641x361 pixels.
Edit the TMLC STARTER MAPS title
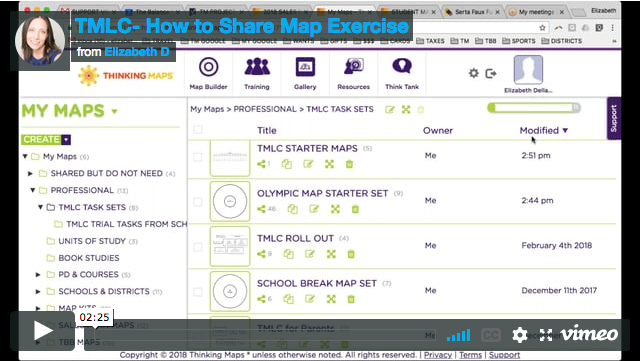coord(308,164)
